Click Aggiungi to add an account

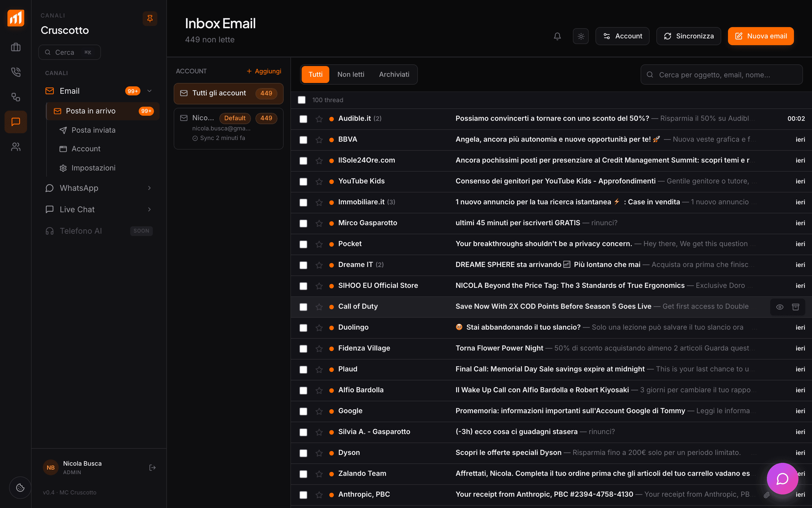tap(264, 71)
